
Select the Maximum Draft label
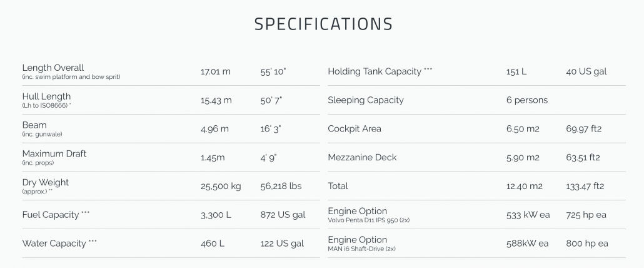tap(54, 154)
